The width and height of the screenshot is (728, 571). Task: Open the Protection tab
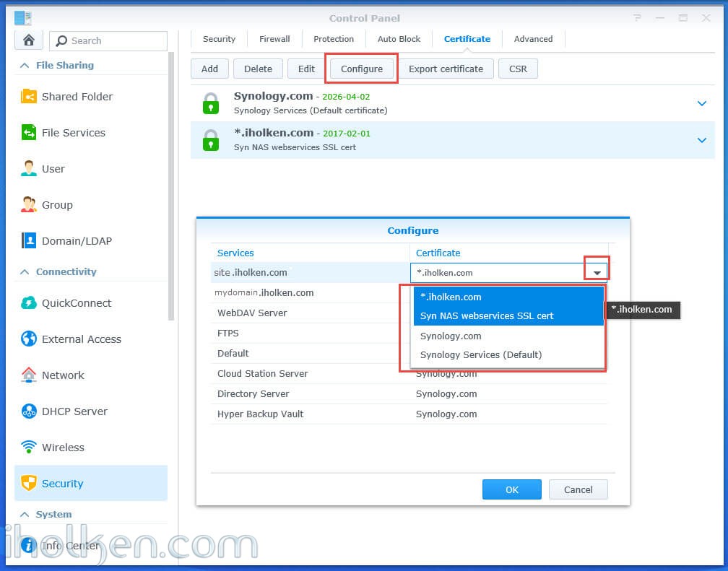click(334, 39)
